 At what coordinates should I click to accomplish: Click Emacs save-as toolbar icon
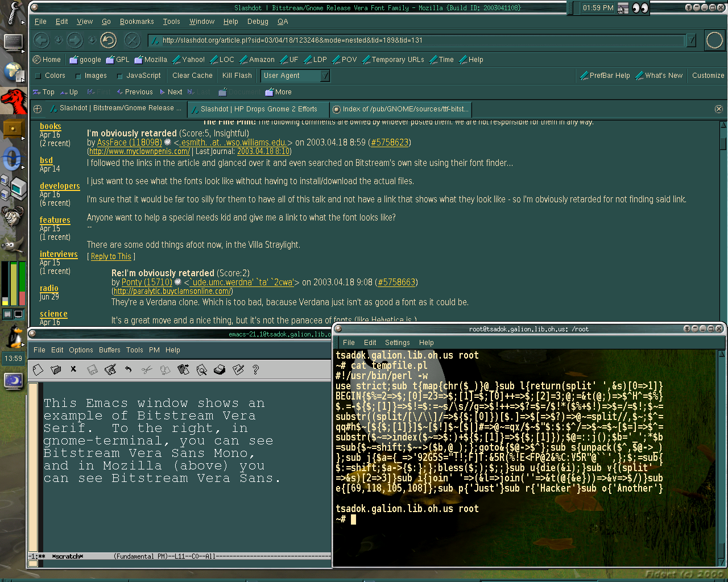[x=110, y=370]
